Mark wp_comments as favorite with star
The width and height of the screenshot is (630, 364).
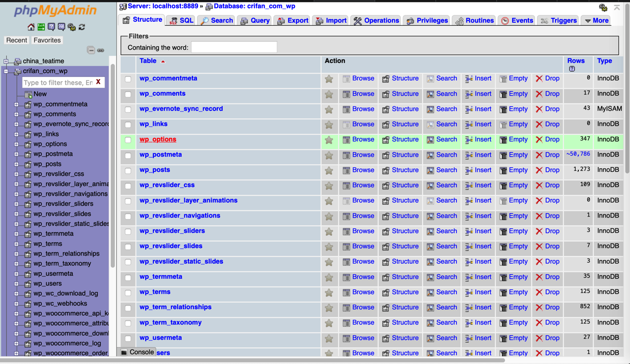[x=329, y=94]
